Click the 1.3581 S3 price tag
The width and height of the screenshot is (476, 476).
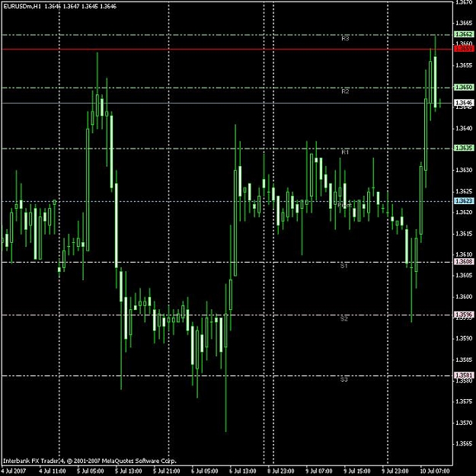(464, 375)
